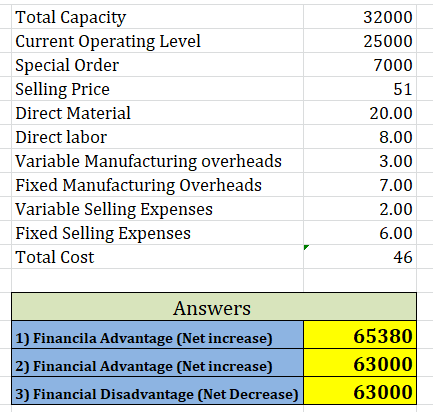Viewport: 433px width, 412px height.
Task: Click the 25000 value cell
Action: click(x=360, y=41)
